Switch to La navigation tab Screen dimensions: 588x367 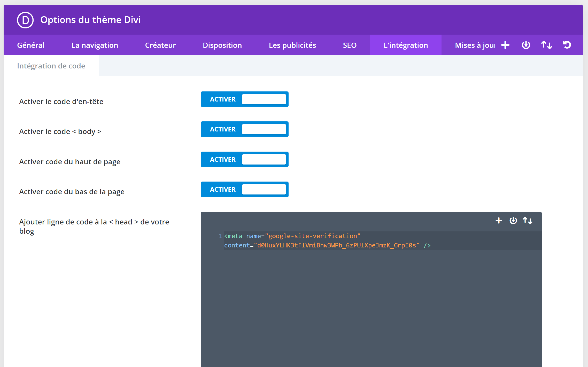pos(95,45)
